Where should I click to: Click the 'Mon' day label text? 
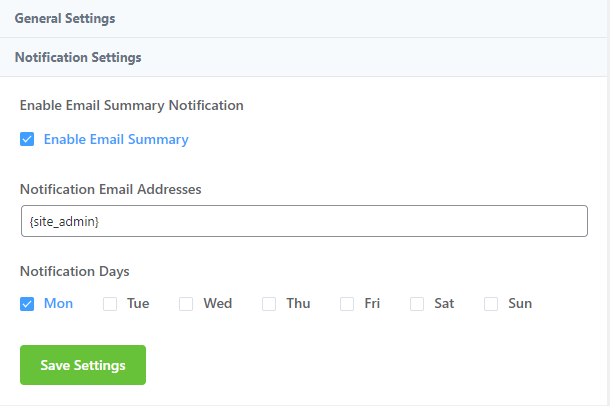click(x=58, y=304)
